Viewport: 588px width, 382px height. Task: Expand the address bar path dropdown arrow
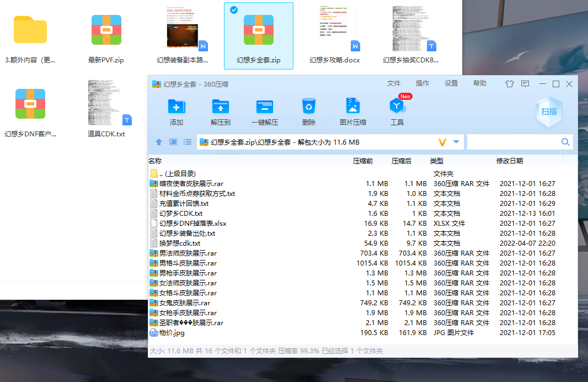click(456, 142)
